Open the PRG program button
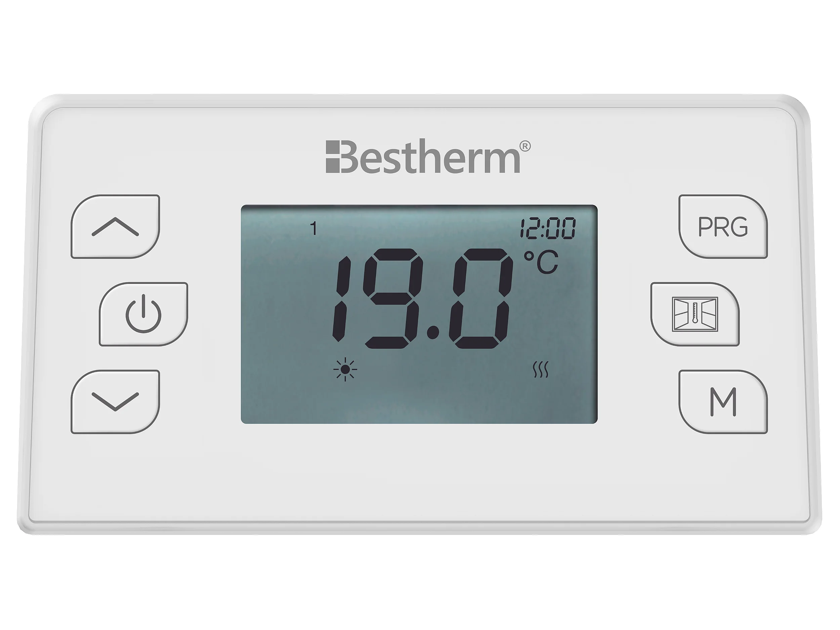The image size is (840, 630). click(x=723, y=227)
